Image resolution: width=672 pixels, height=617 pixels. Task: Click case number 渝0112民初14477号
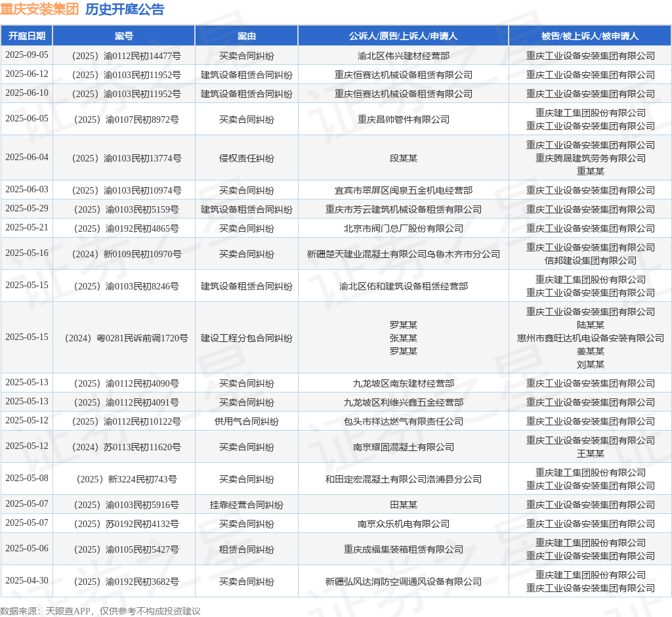142,56
